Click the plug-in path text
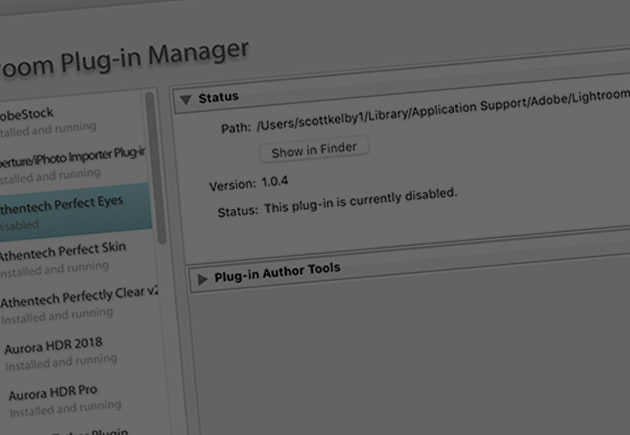The image size is (630, 435). pyautogui.click(x=443, y=110)
